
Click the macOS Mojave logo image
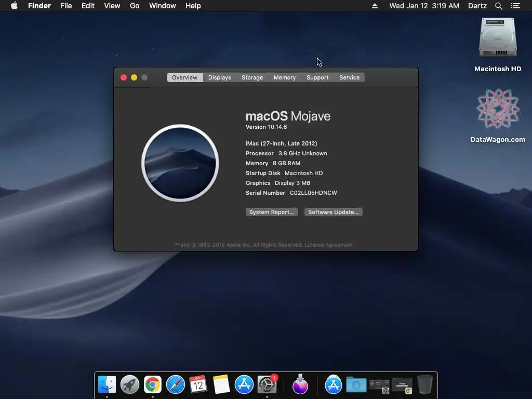coord(180,163)
